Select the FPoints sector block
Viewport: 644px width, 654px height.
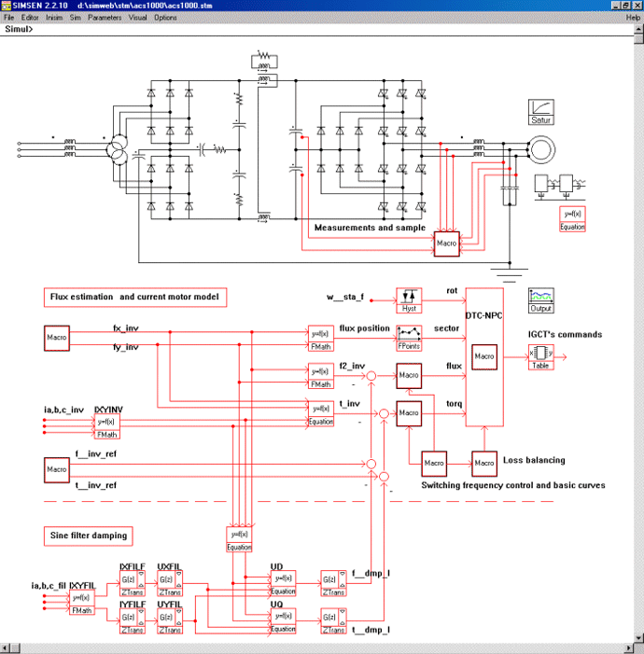tap(409, 338)
